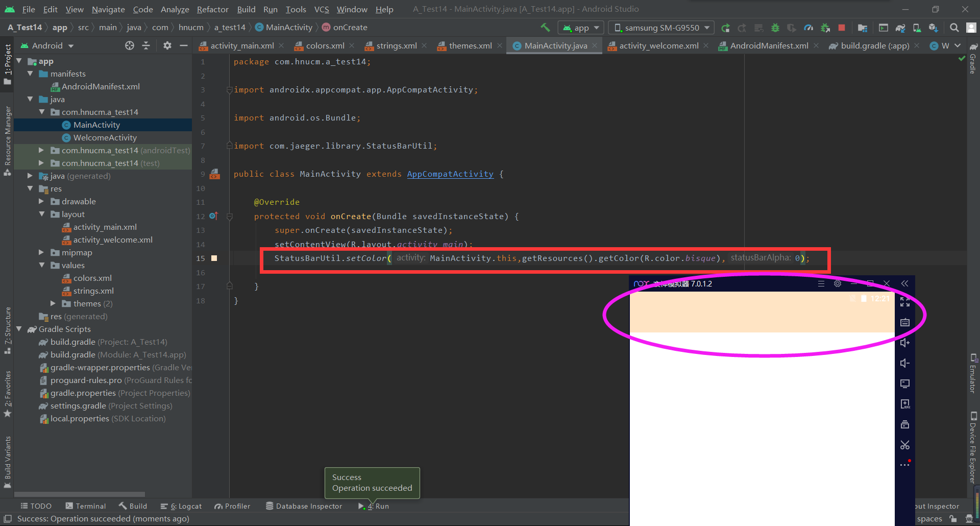Screen dimensions: 980x526
Task: Open the Android project view dropdown
Action: pyautogui.click(x=47, y=45)
